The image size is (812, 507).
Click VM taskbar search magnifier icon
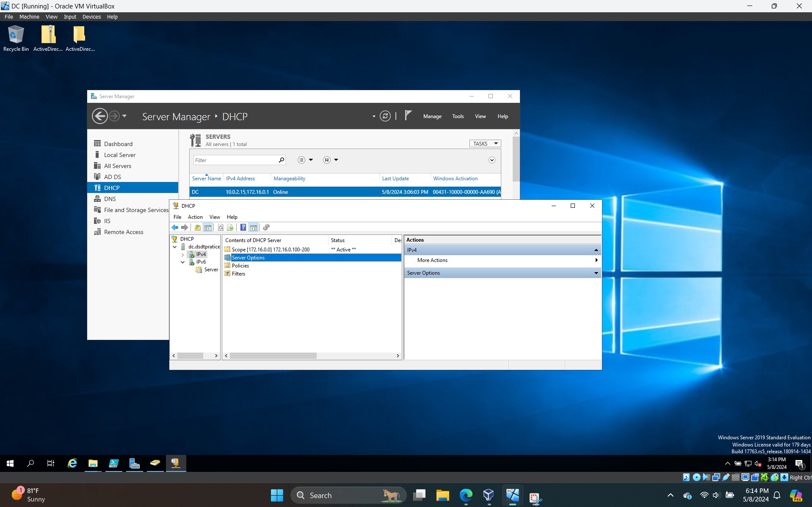(30, 463)
